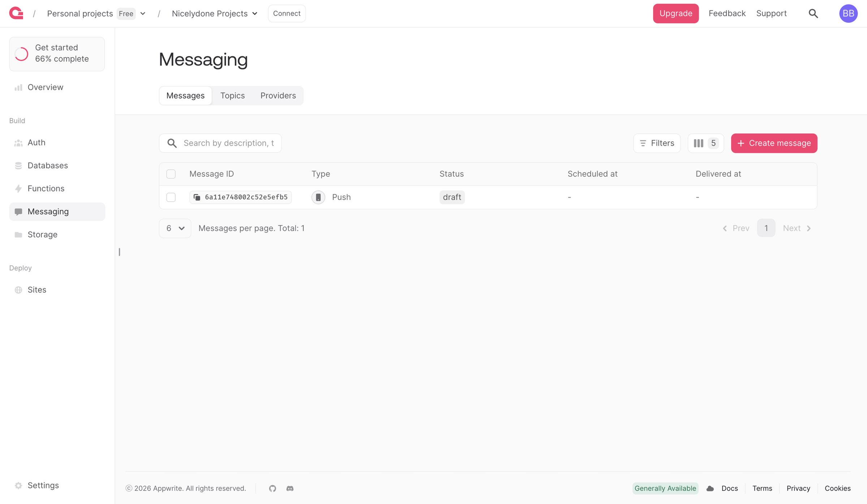Switch to the Messages tab

click(x=185, y=95)
